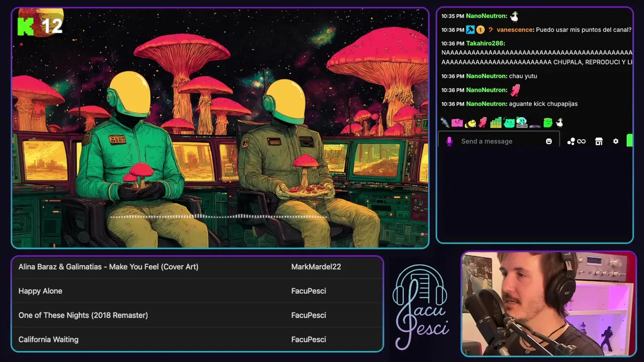Viewport: 644px width, 362px height.
Task: Select queue row 'Make You Feel (Cover Art)'
Action: coord(197,267)
